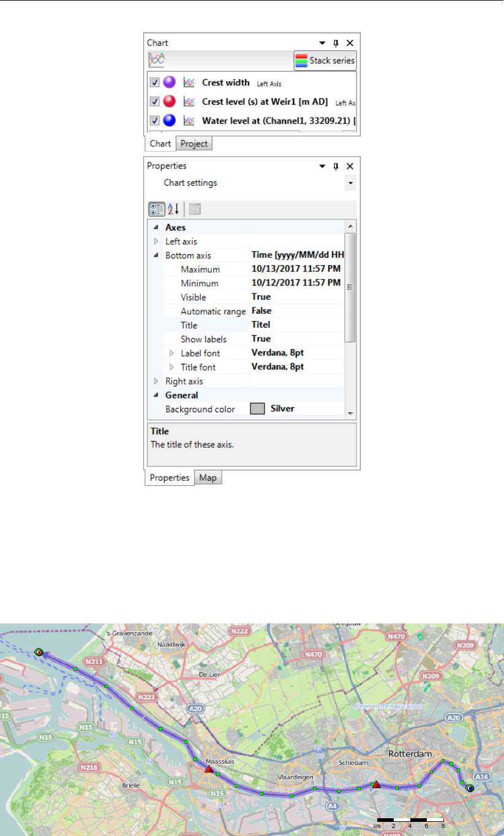Viewport: 504px width, 836px height.
Task: Click property grid scrollbar up arrow
Action: point(350,226)
